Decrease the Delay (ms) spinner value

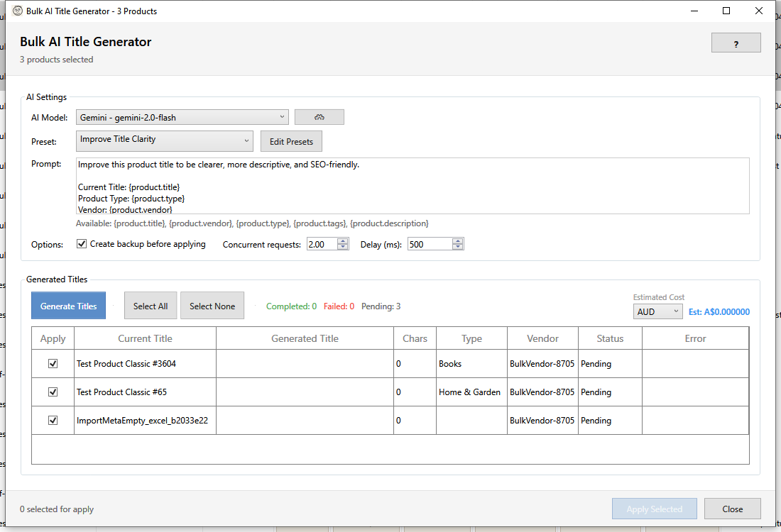pos(458,248)
